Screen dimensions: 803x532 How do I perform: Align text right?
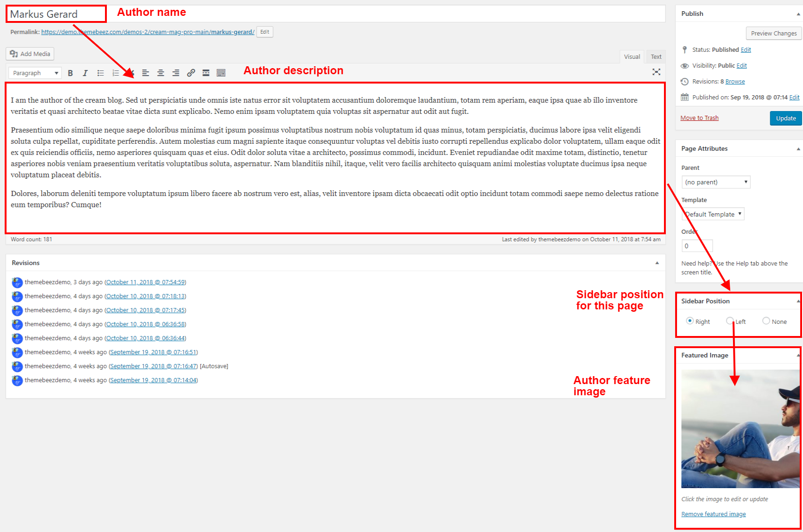click(175, 73)
